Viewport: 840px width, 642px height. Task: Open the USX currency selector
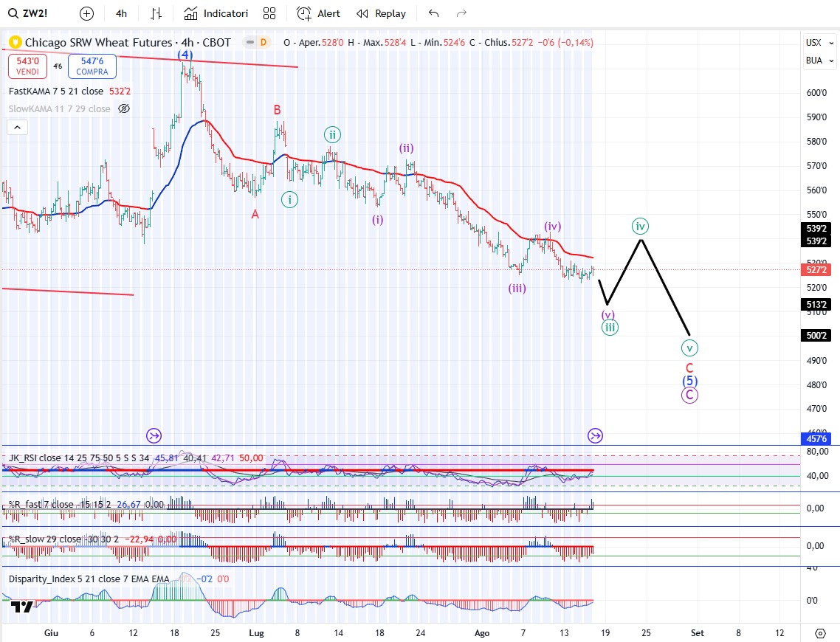click(x=813, y=43)
